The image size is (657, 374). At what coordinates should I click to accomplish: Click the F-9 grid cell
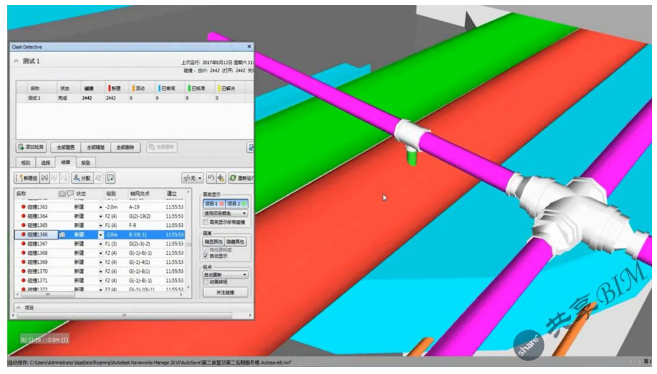pos(133,225)
